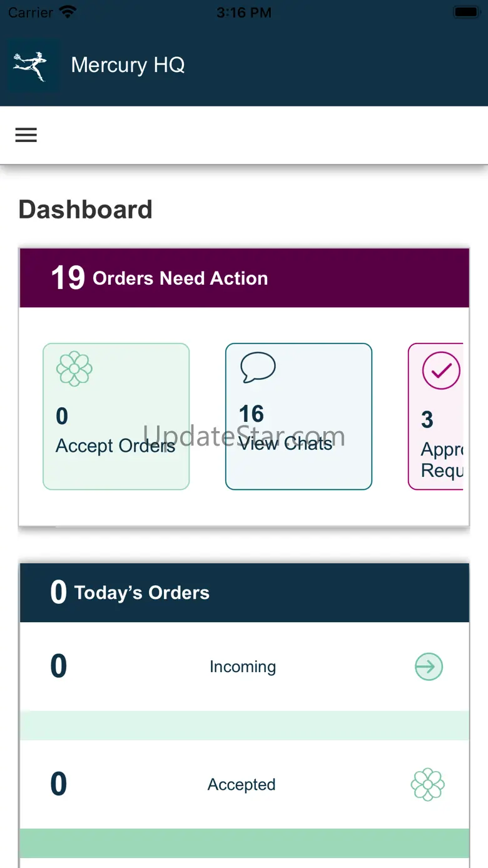Screen dimensions: 488x868
Task: Open the Accepted orders row
Action: (244, 785)
